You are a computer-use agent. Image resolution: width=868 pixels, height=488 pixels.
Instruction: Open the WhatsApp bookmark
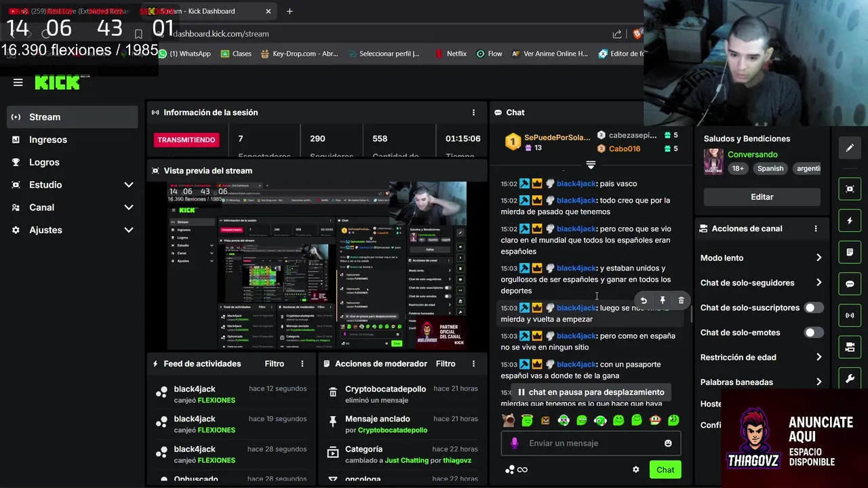[x=184, y=54]
